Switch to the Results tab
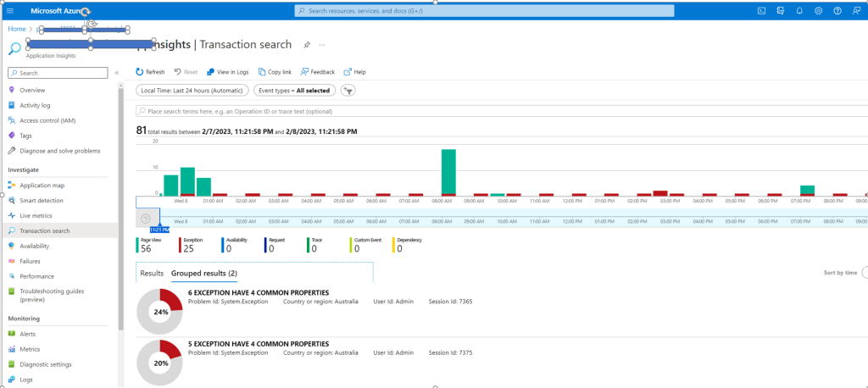 click(x=152, y=274)
